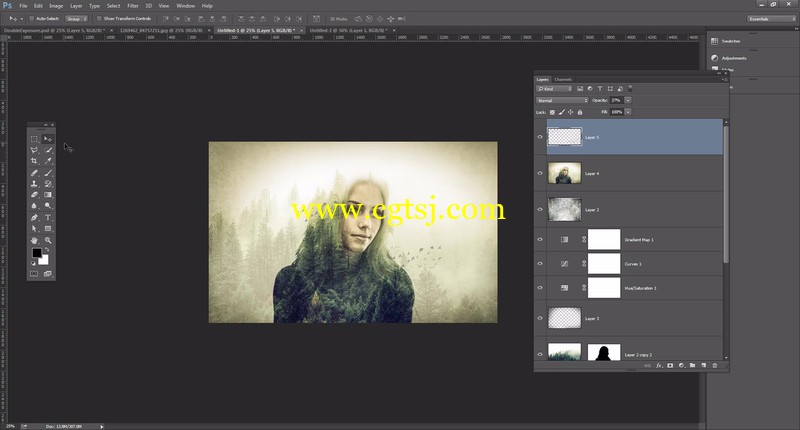Select the Dodge tool
The width and height of the screenshot is (800, 430).
(48, 206)
